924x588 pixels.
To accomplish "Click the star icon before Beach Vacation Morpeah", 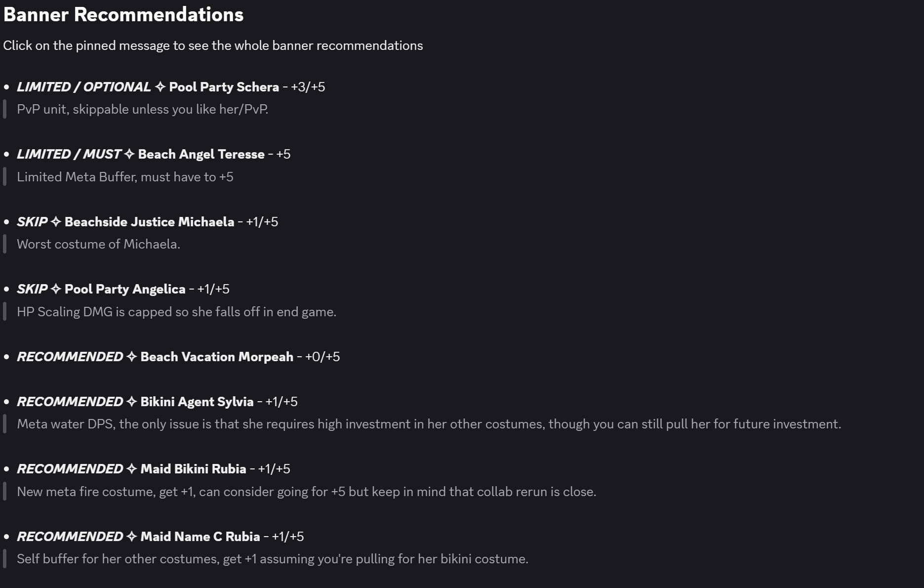I will [x=131, y=357].
